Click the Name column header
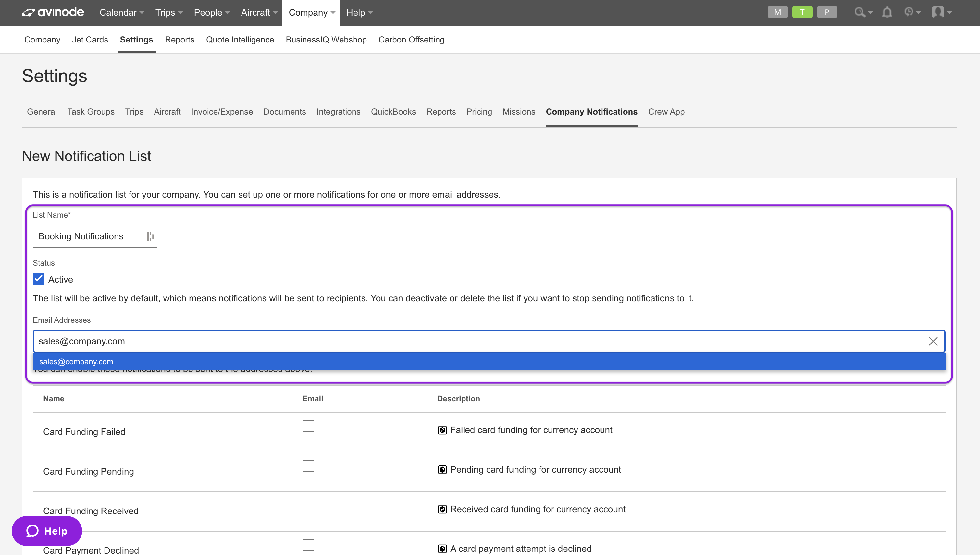The height and width of the screenshot is (555, 980). point(54,399)
